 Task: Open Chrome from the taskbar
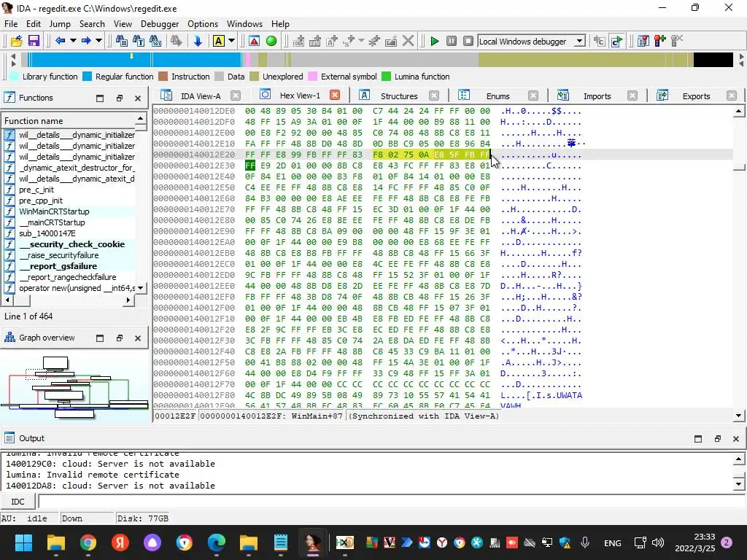tap(88, 542)
